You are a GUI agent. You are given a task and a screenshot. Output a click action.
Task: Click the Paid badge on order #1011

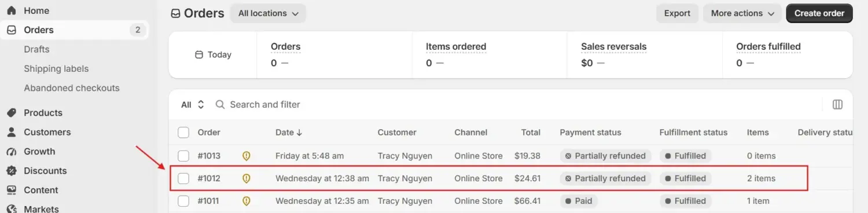(579, 201)
